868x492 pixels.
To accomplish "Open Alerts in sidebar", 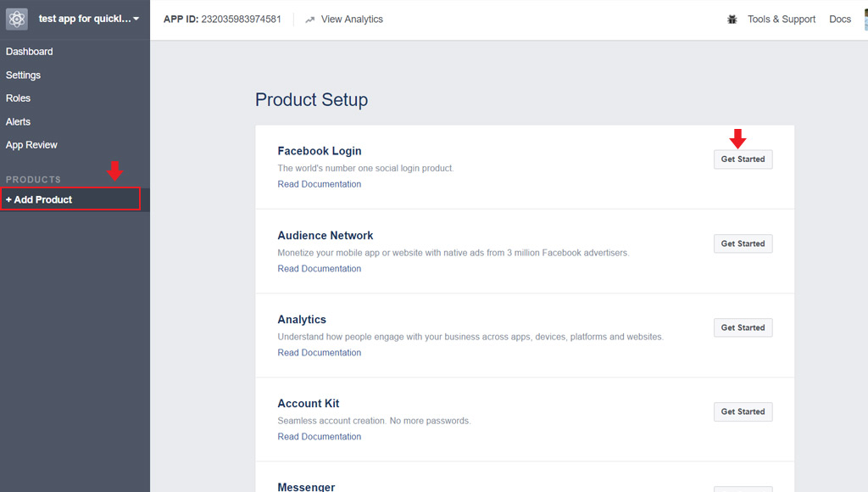I will 19,121.
